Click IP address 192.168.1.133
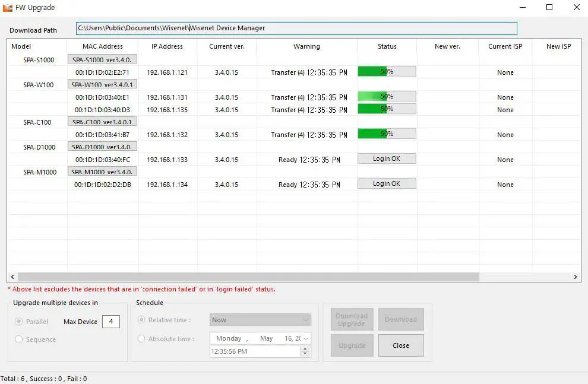This screenshot has height=384, width=588. point(167,160)
